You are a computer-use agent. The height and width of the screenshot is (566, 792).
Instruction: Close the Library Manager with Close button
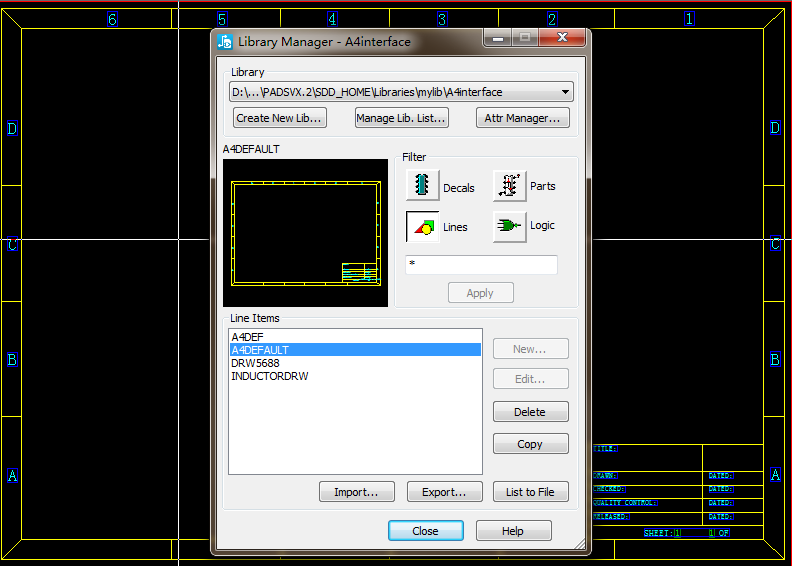click(425, 531)
